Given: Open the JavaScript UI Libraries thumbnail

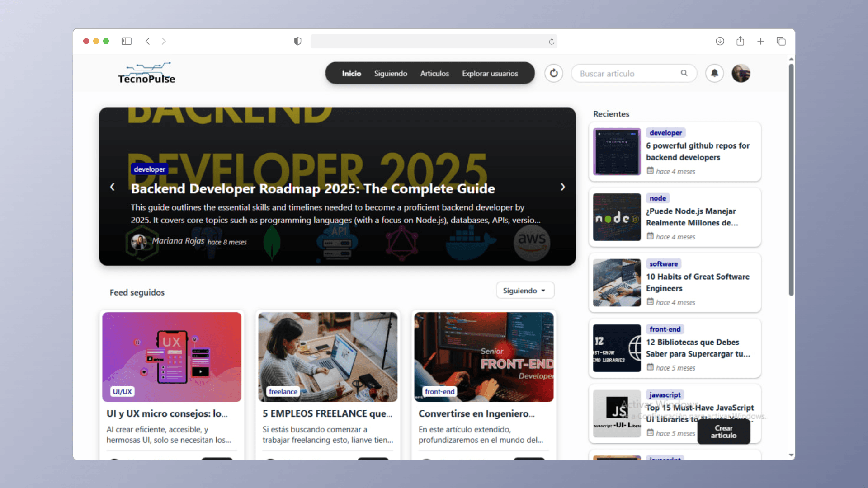Looking at the screenshot, I should (617, 413).
